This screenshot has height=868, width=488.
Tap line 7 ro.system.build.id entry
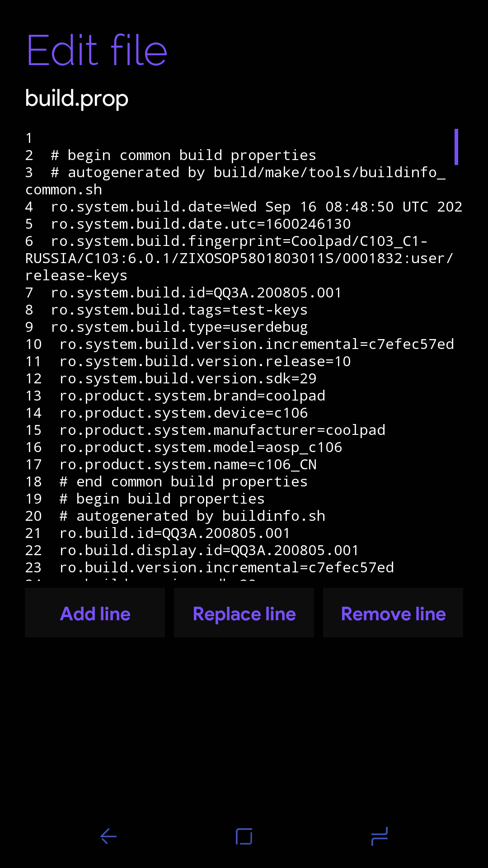click(196, 293)
